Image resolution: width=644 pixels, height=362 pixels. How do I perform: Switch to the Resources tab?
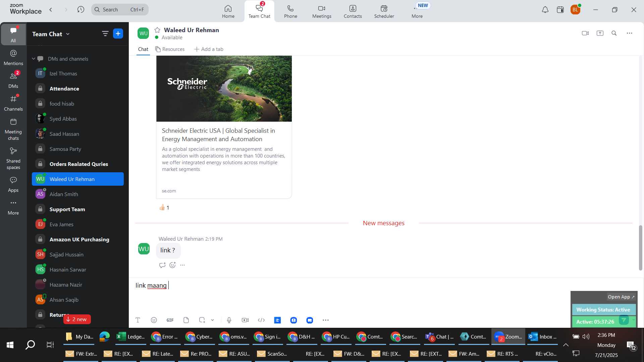tap(170, 49)
